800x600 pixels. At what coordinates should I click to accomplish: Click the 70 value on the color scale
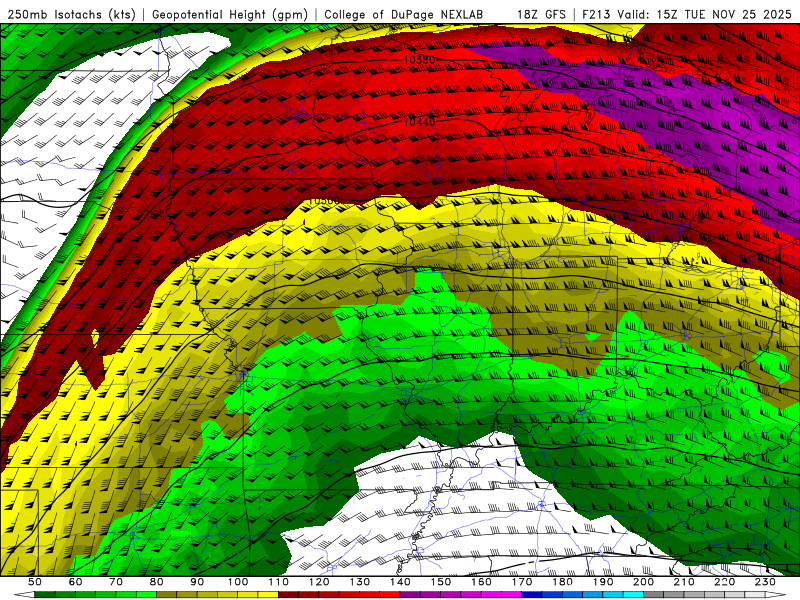(x=116, y=582)
